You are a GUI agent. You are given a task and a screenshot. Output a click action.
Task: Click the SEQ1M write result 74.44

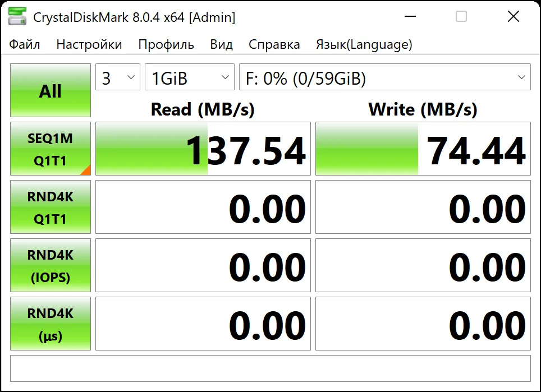coord(423,149)
